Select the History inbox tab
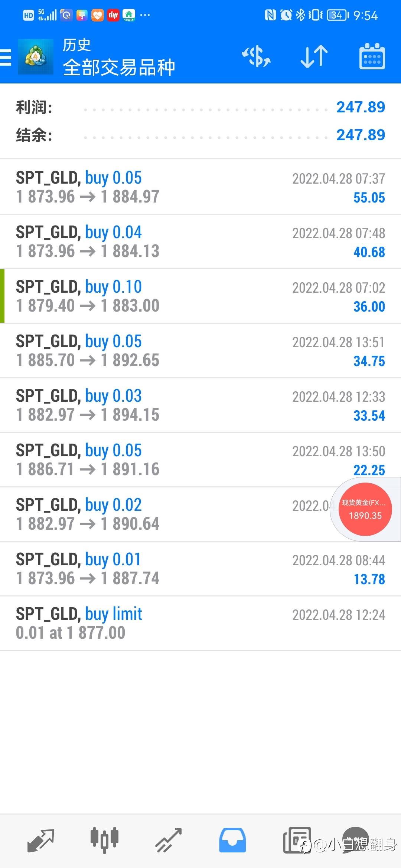The image size is (401, 868). (232, 840)
